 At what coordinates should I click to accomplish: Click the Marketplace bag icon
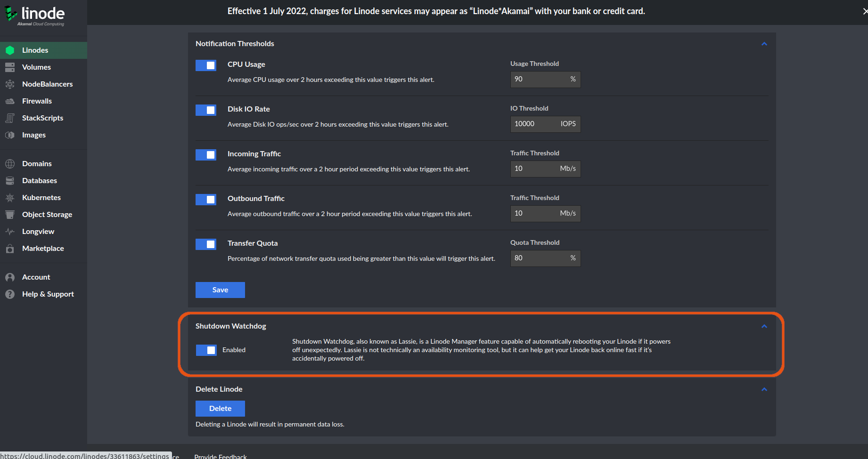tap(10, 249)
